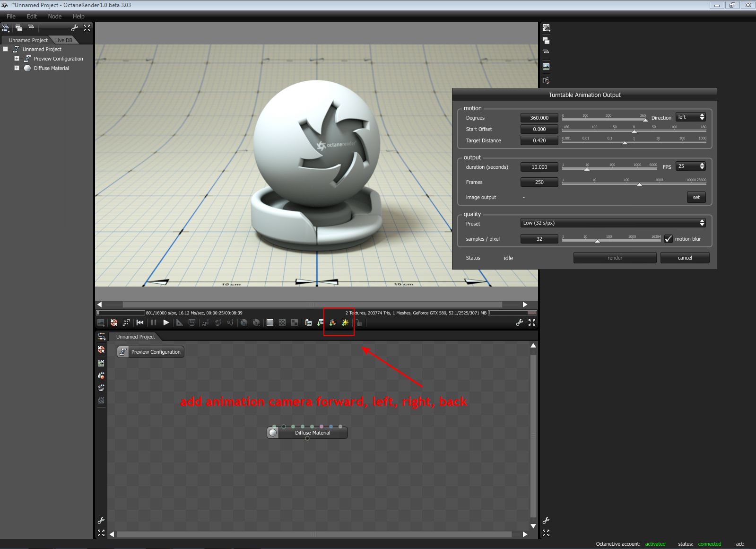Image resolution: width=756 pixels, height=549 pixels.
Task: Click the render button in Turntable dialog
Action: (x=615, y=258)
